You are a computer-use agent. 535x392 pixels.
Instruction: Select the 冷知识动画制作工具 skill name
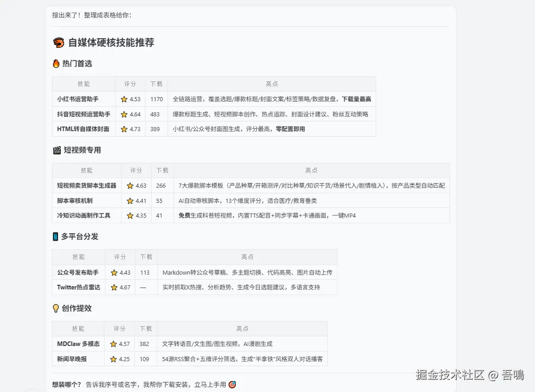(x=84, y=215)
